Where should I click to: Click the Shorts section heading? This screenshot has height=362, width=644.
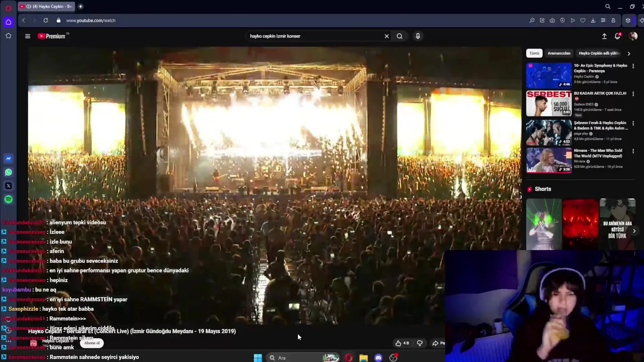pyautogui.click(x=543, y=189)
